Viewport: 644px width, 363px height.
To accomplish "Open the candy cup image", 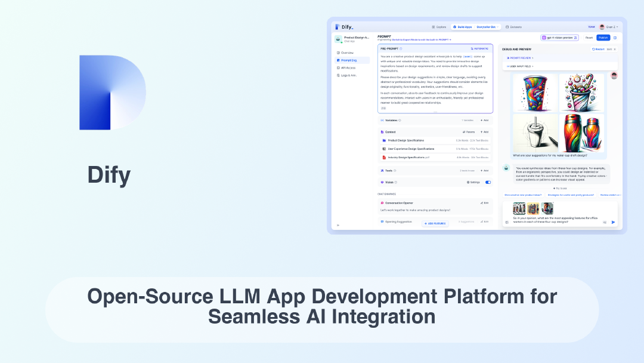I will click(x=581, y=93).
